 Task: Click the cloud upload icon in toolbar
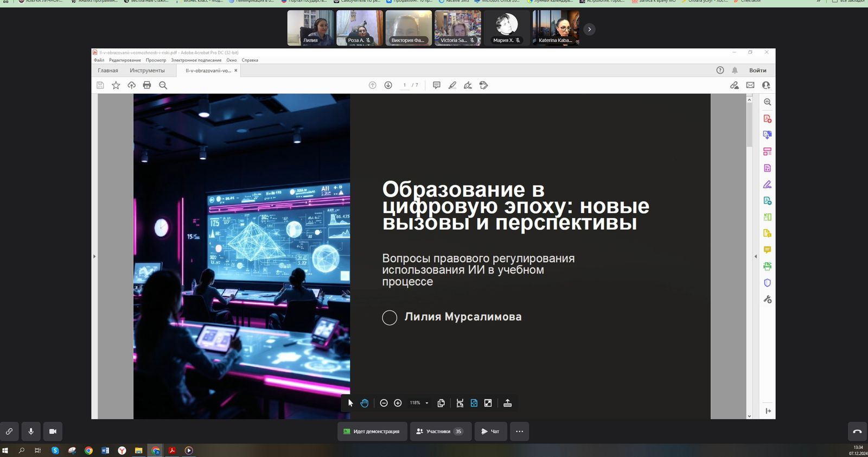pos(131,85)
